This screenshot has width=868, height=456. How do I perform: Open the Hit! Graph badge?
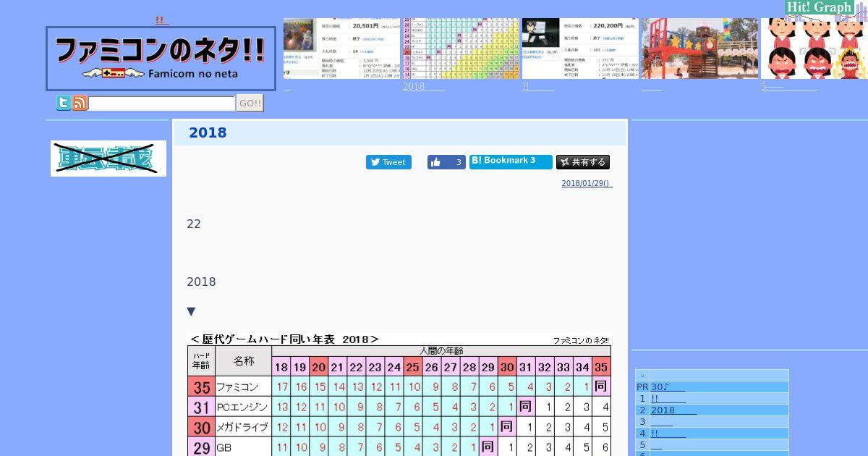(x=820, y=7)
